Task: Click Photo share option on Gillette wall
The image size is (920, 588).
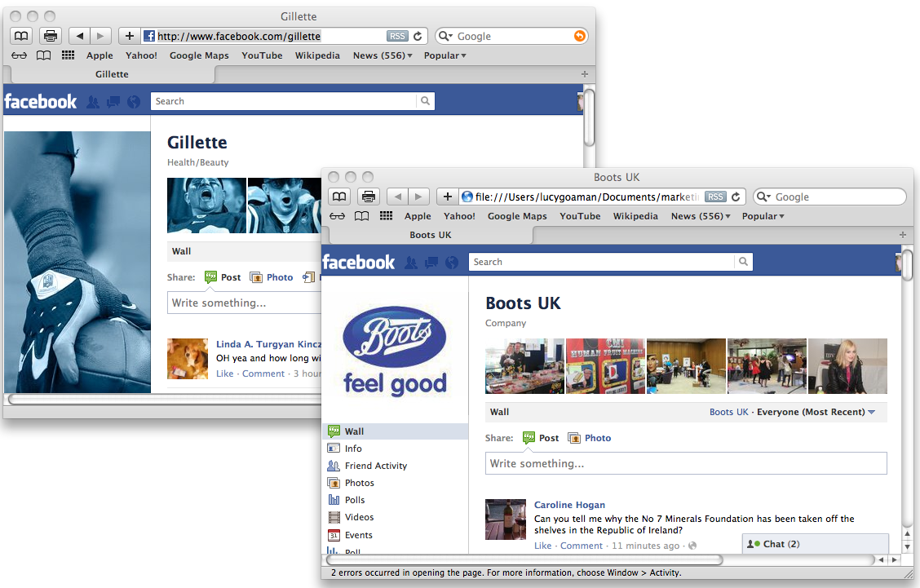Action: (271, 277)
